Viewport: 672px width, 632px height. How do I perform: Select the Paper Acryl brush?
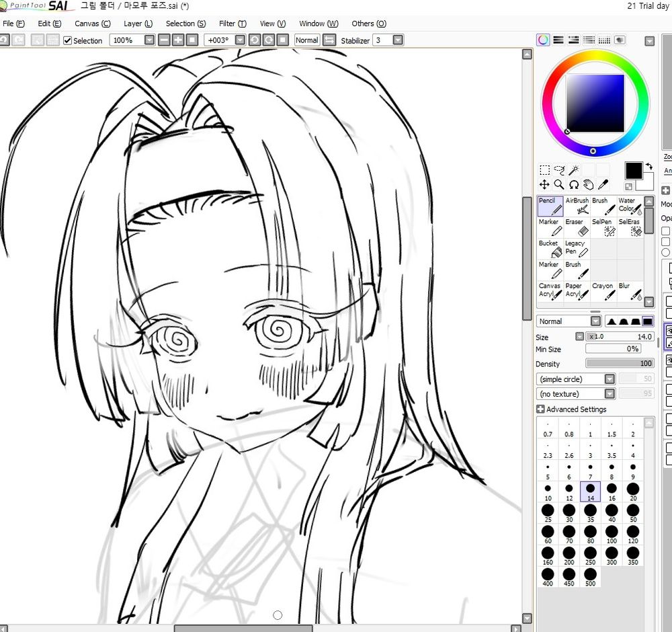pyautogui.click(x=577, y=291)
